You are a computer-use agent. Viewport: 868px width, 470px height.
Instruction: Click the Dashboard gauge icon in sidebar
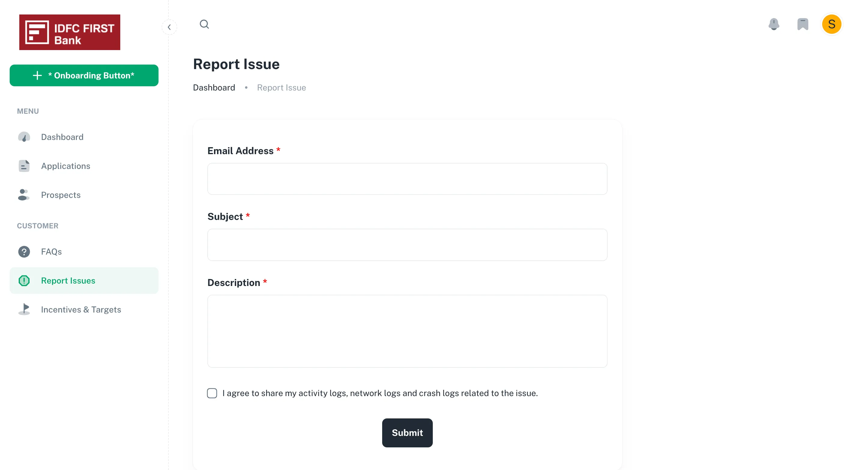point(24,137)
